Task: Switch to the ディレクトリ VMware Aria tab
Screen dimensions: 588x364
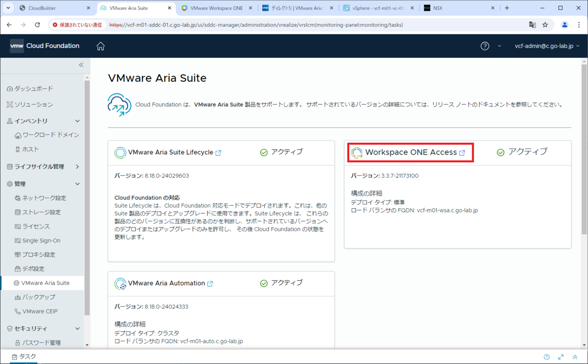Action: point(298,8)
